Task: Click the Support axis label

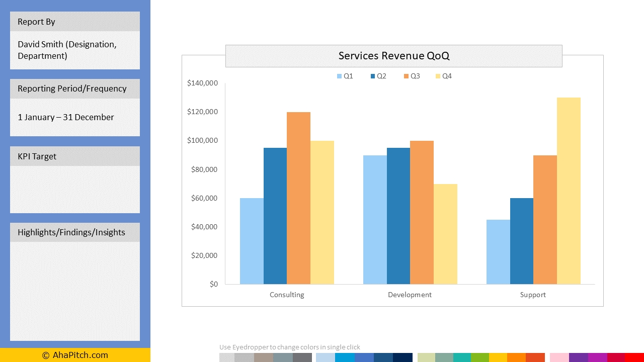Action: pyautogui.click(x=533, y=295)
